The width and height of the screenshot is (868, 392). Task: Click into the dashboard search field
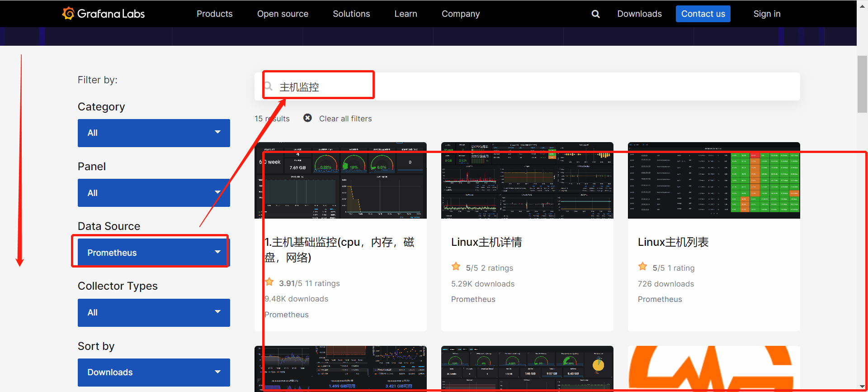point(542,86)
